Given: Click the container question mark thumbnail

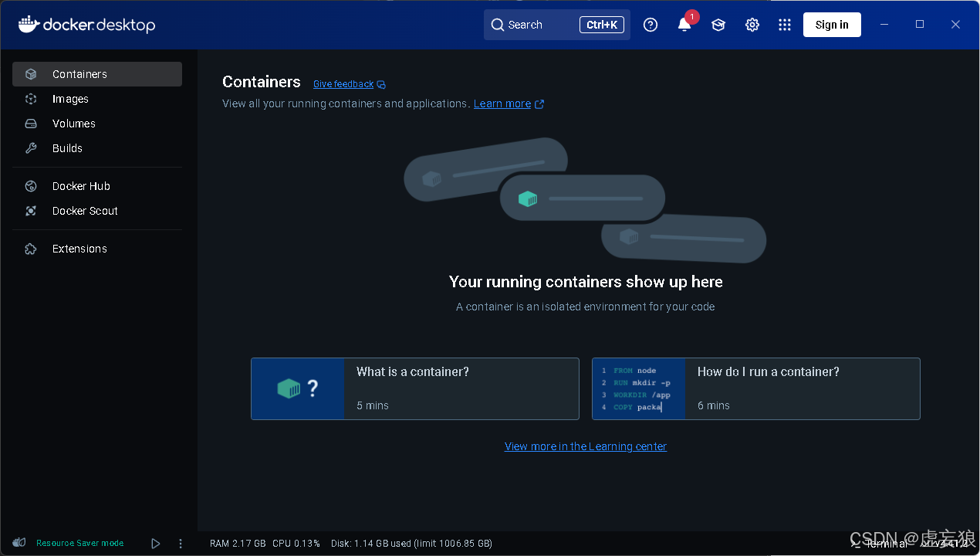Looking at the screenshot, I should (298, 388).
